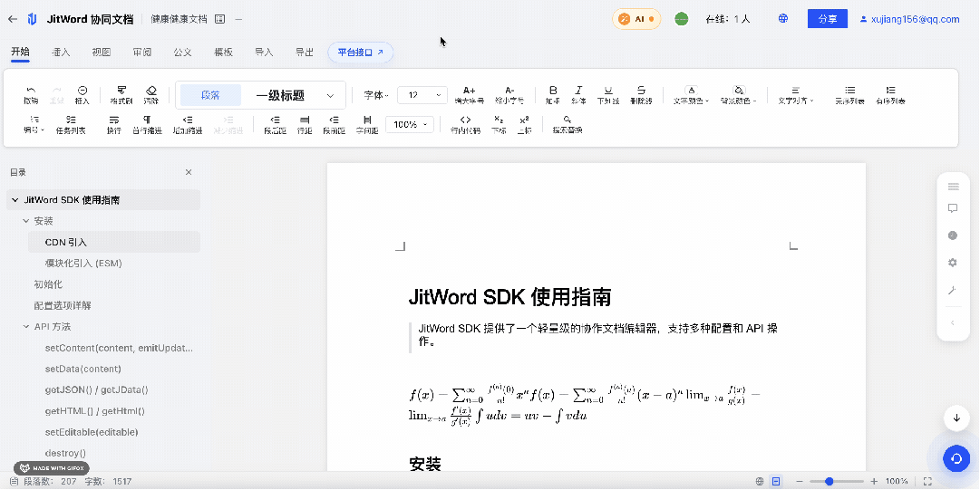980x490 pixels.
Task: Open the font family (字体) dropdown
Action: (x=375, y=95)
